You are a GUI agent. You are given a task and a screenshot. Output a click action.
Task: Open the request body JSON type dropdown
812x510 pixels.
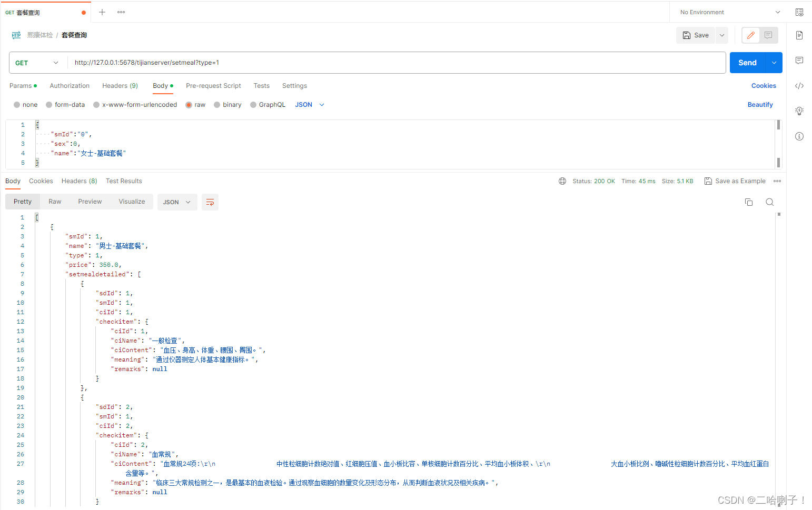310,105
